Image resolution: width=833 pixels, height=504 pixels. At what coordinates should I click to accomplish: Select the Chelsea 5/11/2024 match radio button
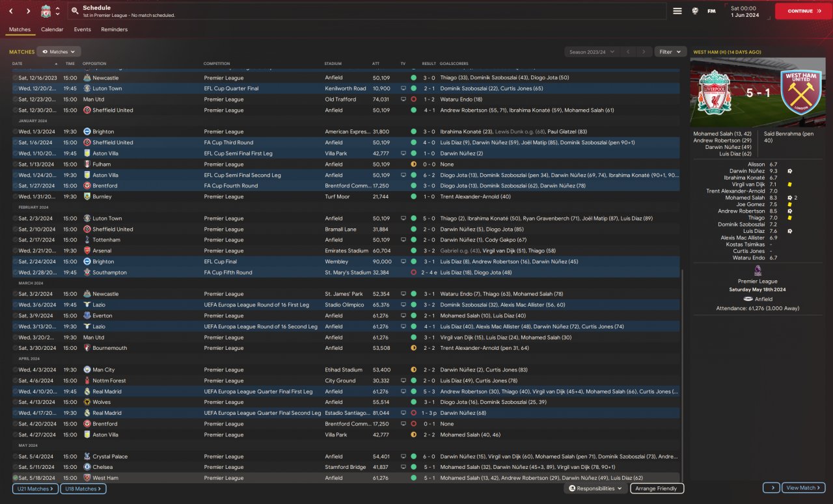[16, 467]
